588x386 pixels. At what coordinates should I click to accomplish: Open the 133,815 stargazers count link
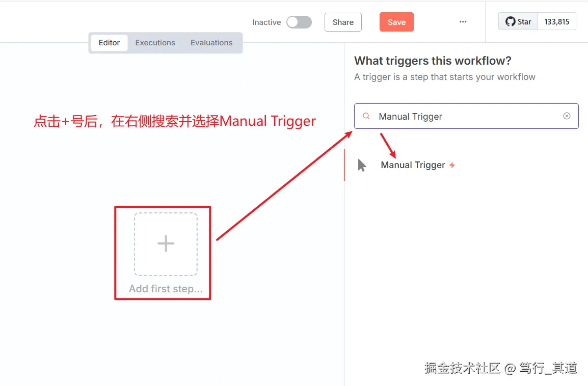[x=556, y=21]
